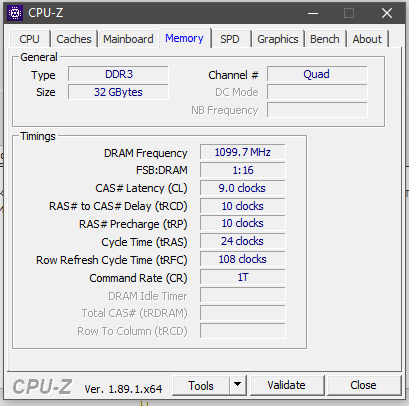Switch to the CPU tab
Viewport: 409px width, 406px height.
point(29,39)
